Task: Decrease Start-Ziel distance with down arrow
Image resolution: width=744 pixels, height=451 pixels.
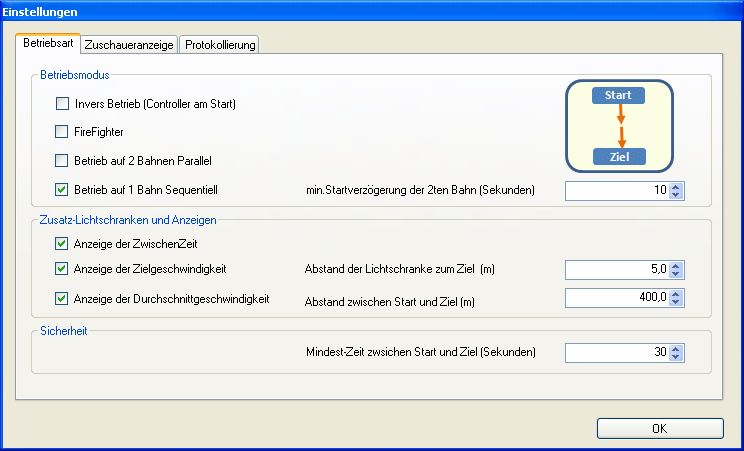Action: pos(677,302)
